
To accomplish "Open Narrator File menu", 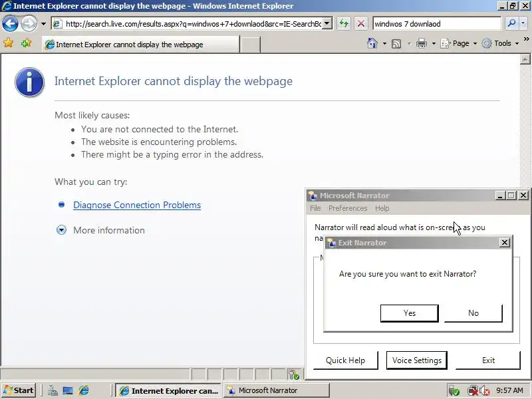I will pos(315,208).
